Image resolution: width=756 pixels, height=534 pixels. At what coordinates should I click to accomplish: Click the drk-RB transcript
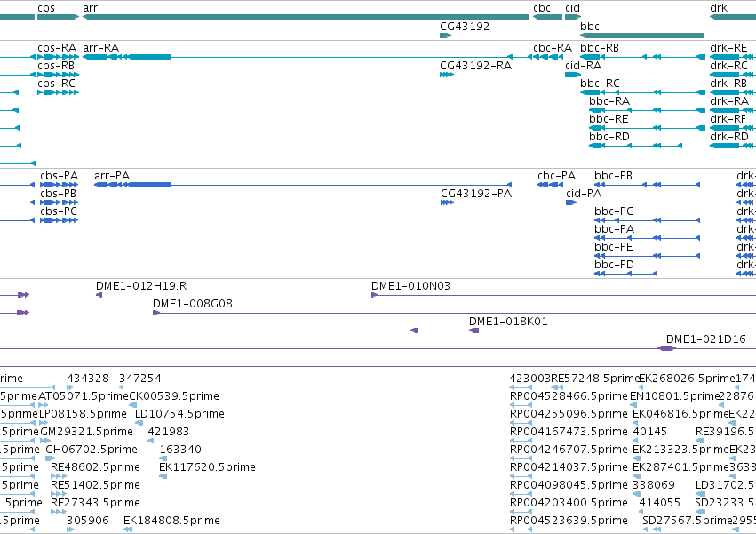(733, 92)
